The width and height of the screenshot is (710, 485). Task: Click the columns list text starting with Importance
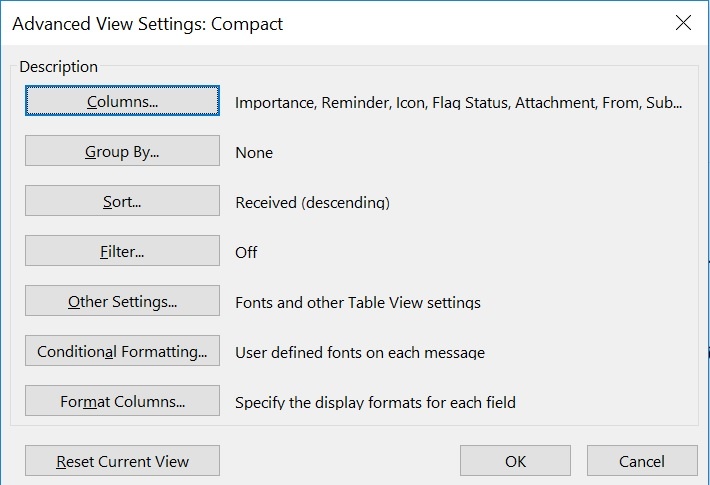tap(458, 102)
